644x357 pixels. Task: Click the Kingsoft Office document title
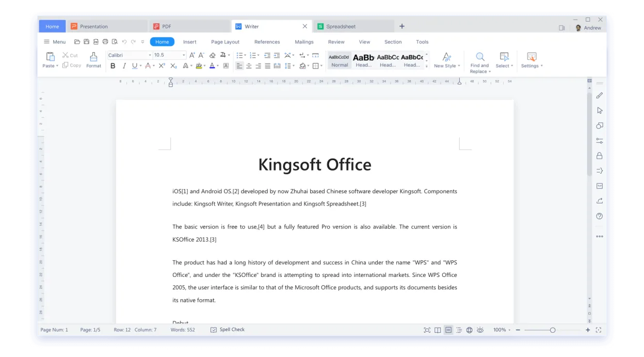click(x=315, y=165)
